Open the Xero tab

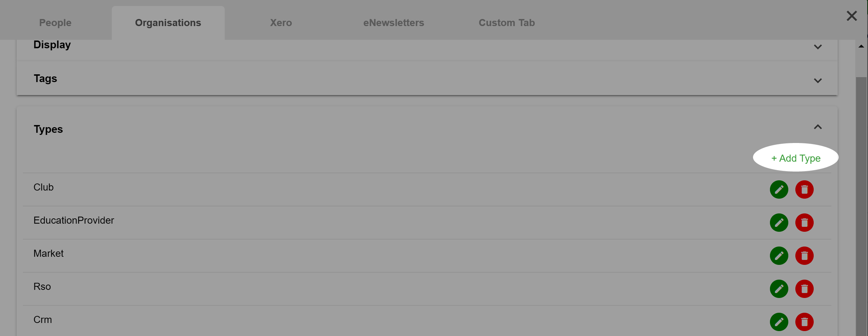281,23
